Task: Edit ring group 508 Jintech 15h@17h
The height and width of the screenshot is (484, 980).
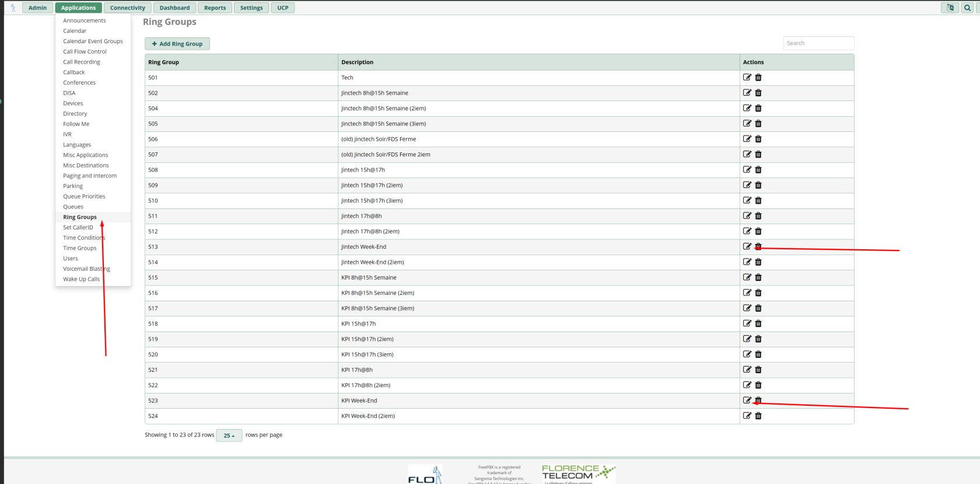Action: pyautogui.click(x=747, y=169)
